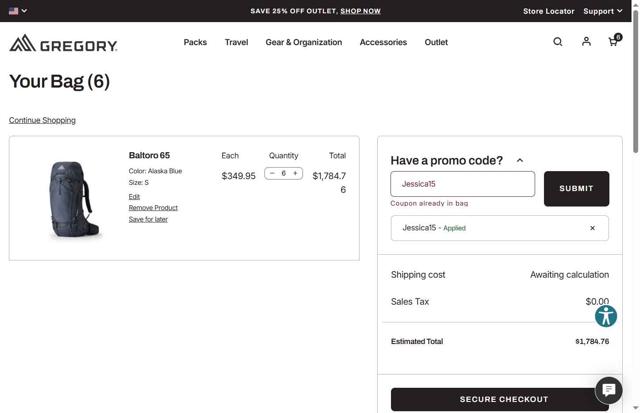Open the account profile icon

point(586,42)
